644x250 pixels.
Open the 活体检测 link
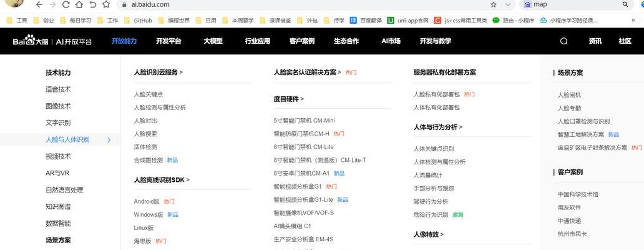[145, 147]
